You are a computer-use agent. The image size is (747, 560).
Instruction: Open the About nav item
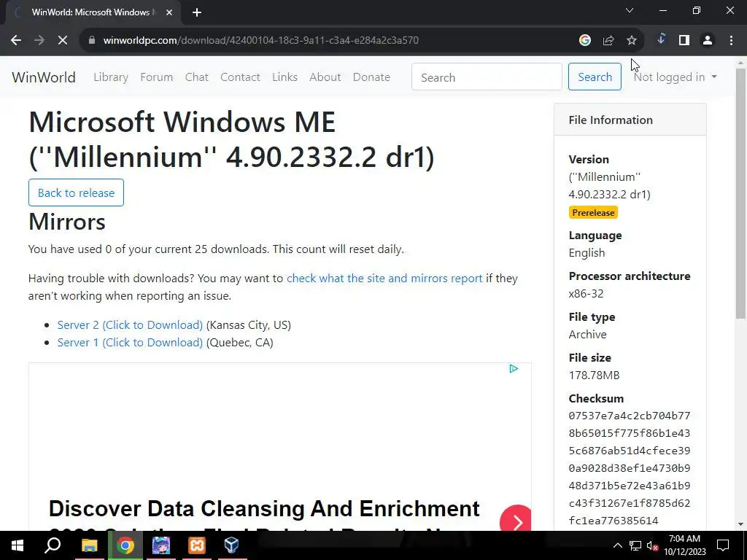pos(325,77)
